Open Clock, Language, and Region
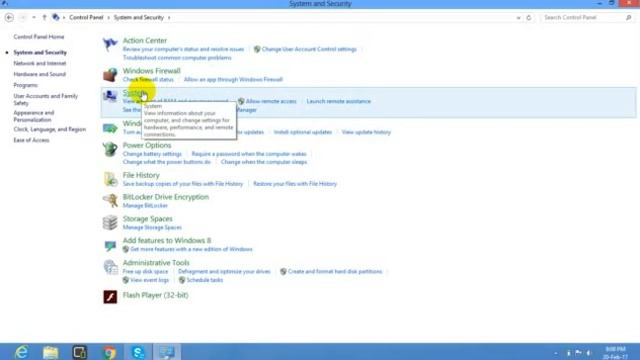Image resolution: width=640 pixels, height=360 pixels. (49, 129)
